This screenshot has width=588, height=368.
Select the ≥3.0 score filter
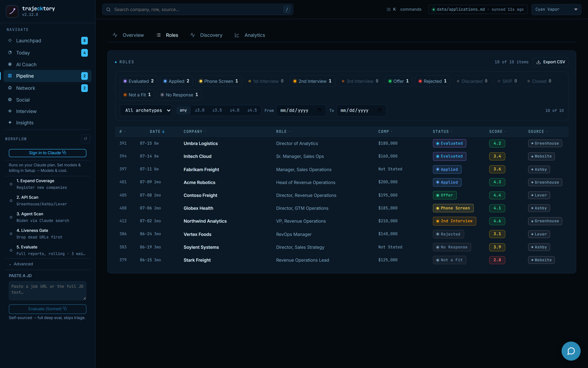click(200, 111)
